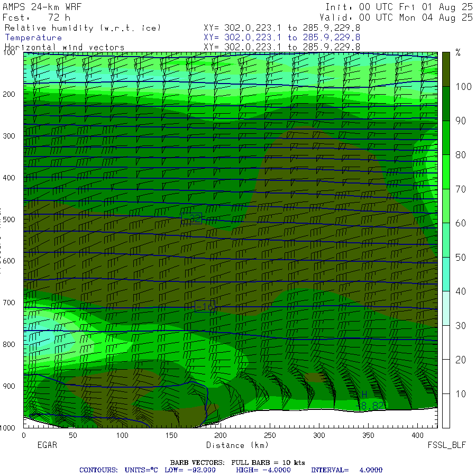Screen dimensions: 476x476
Task: Click the '300' pressure axis label
Action: tap(9, 136)
